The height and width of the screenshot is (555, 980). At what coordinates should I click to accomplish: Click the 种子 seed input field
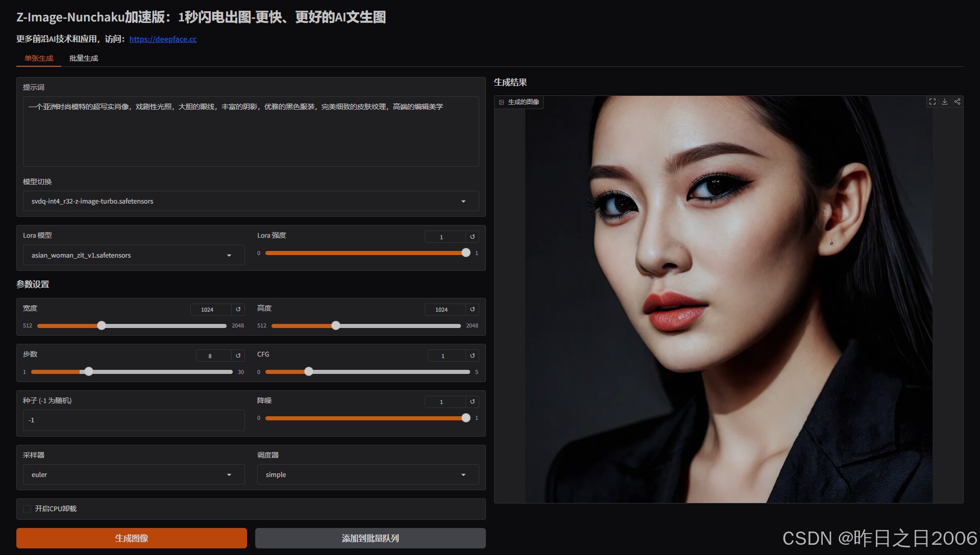[x=133, y=420]
